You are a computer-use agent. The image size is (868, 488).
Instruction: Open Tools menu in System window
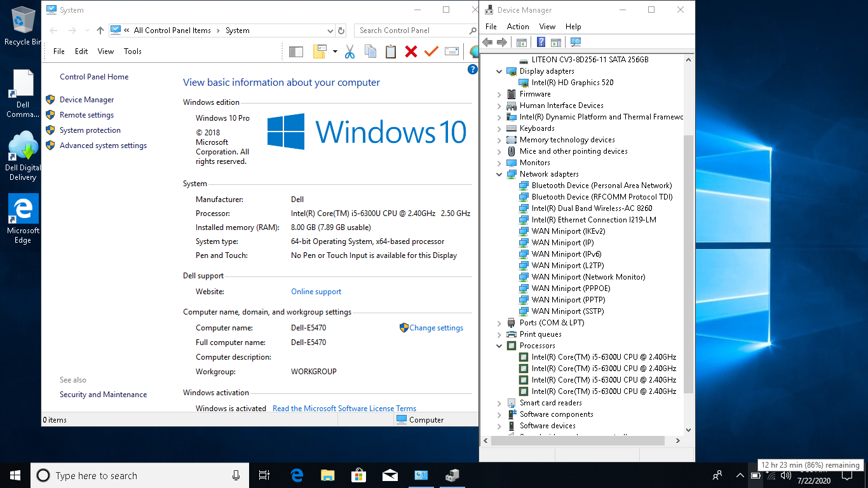133,51
